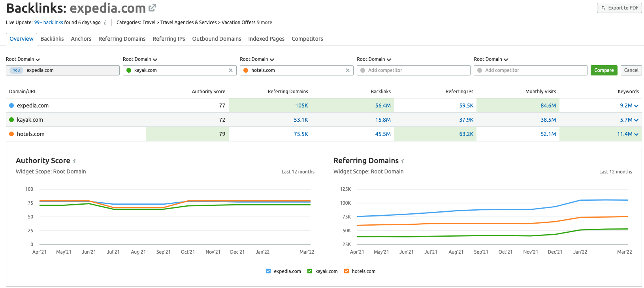Open expedia.com Referring Domains 105K link
The image size is (644, 288).
(x=301, y=105)
